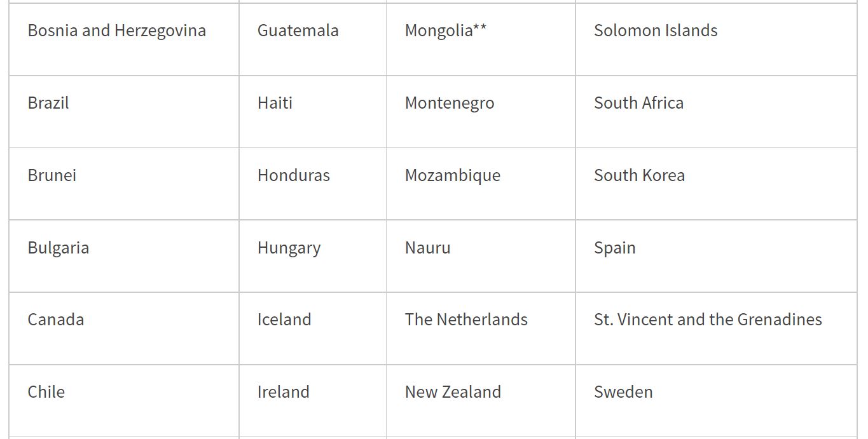
Task: Click The Netherlands entry
Action: click(466, 320)
